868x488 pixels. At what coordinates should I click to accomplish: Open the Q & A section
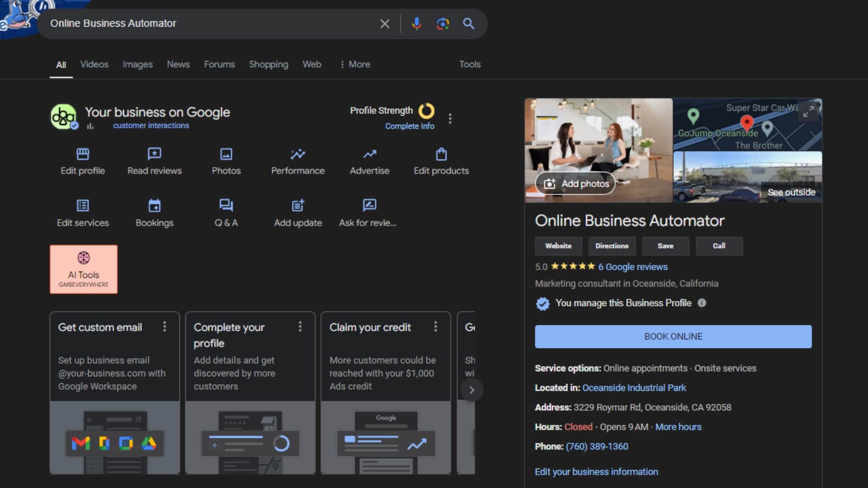pyautogui.click(x=226, y=213)
